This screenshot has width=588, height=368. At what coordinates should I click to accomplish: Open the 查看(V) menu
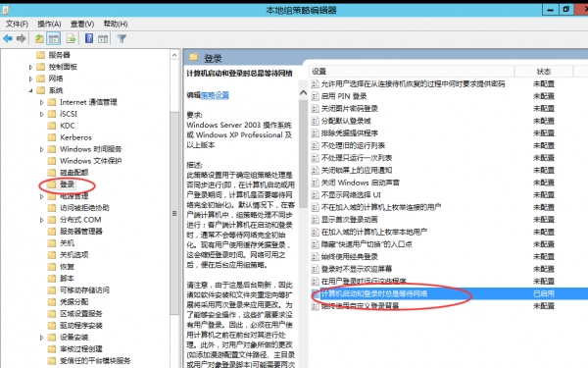82,24
